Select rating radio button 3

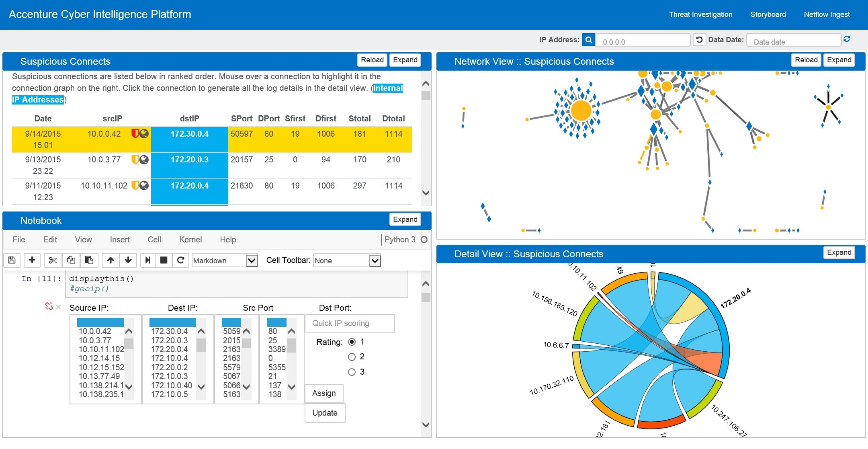(x=352, y=372)
